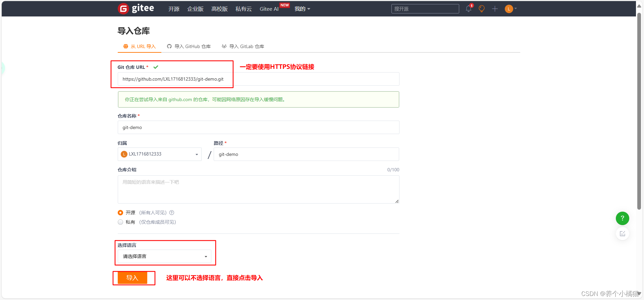Open 企业版 in top navigation

click(196, 9)
